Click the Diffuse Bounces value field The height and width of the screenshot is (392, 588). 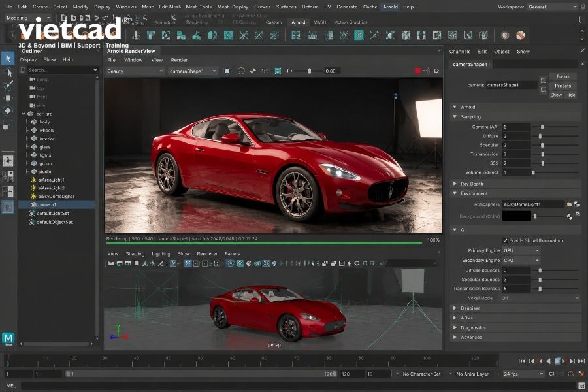click(516, 270)
